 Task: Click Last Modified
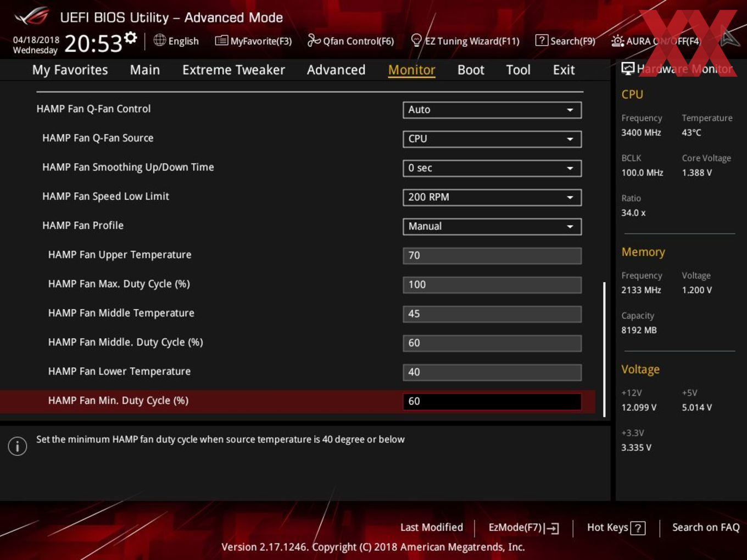coord(432,528)
